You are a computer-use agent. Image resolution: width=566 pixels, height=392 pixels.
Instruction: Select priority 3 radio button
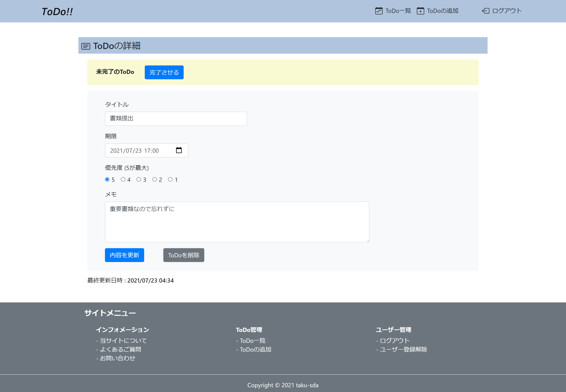click(139, 179)
